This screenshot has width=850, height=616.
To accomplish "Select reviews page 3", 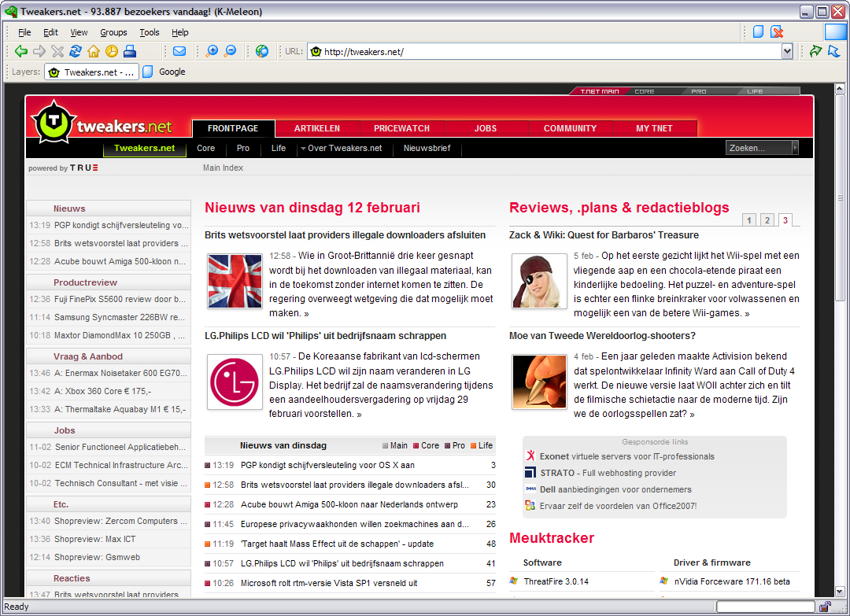I will click(785, 220).
